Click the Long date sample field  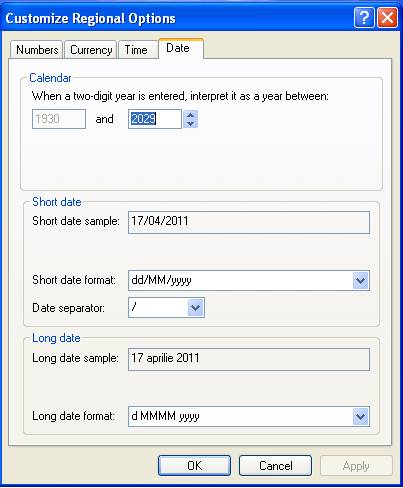tap(249, 359)
